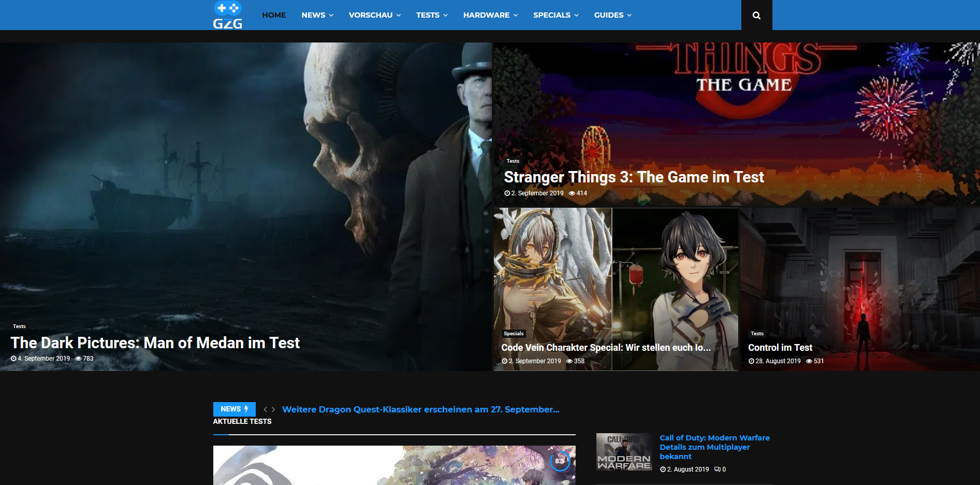Open Stranger Things 3: The Game im Test
Image resolution: width=980 pixels, height=485 pixels.
click(x=634, y=177)
